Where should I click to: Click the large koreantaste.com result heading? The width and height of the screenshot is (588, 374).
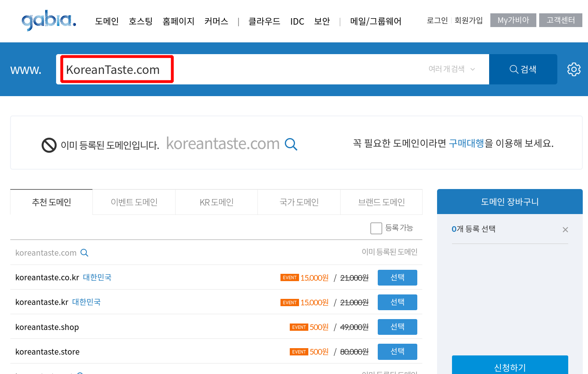223,144
